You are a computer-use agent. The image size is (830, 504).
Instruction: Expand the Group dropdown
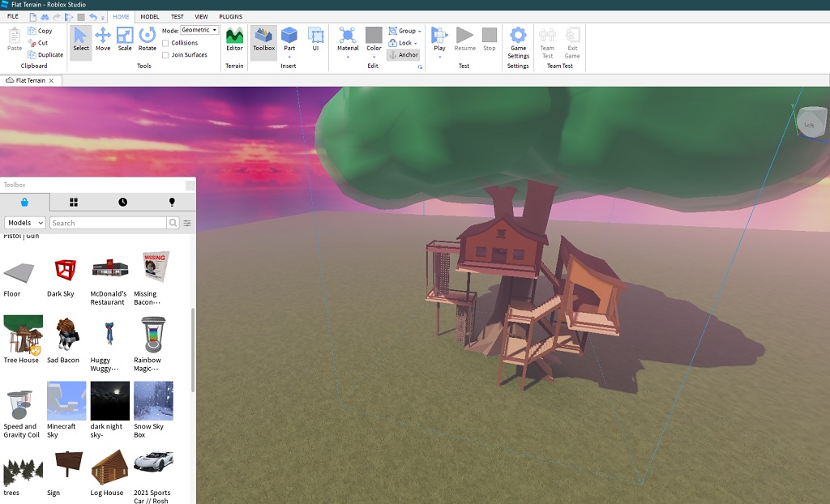(x=419, y=32)
